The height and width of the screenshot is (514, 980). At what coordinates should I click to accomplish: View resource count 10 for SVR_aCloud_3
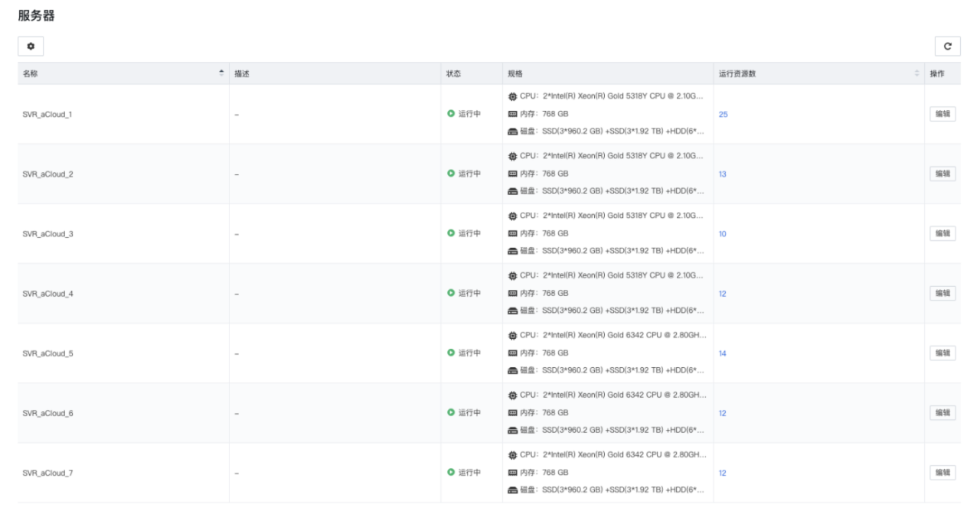(722, 233)
